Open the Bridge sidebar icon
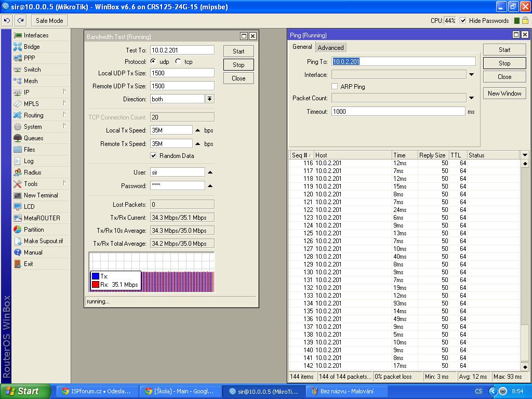532x399 pixels. point(18,47)
